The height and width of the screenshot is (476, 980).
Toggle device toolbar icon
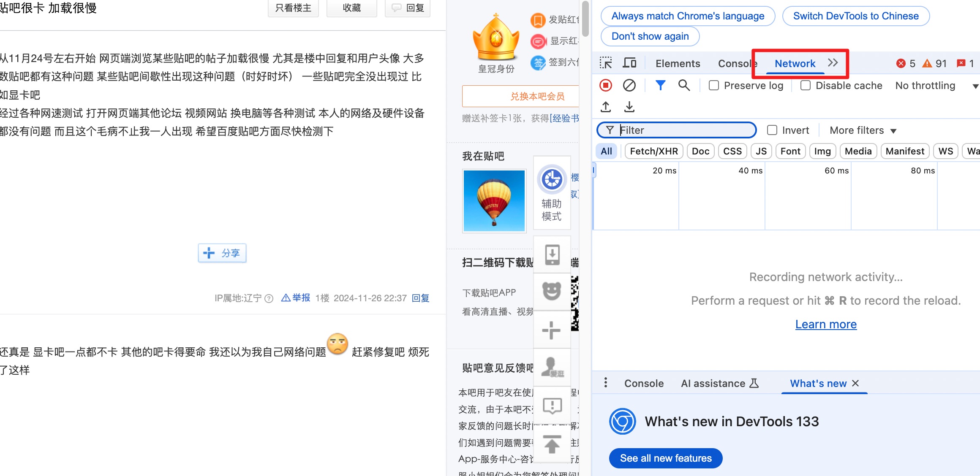pos(629,63)
